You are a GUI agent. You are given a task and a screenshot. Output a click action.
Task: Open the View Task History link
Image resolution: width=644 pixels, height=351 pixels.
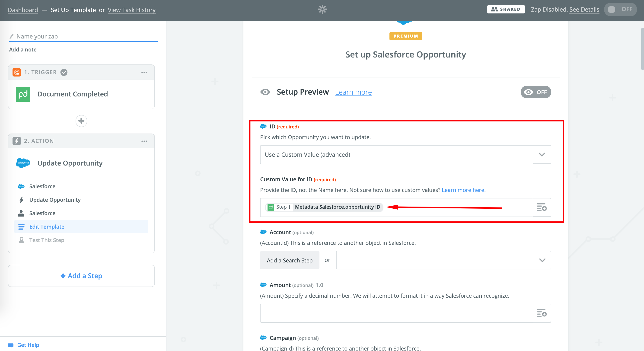(131, 10)
